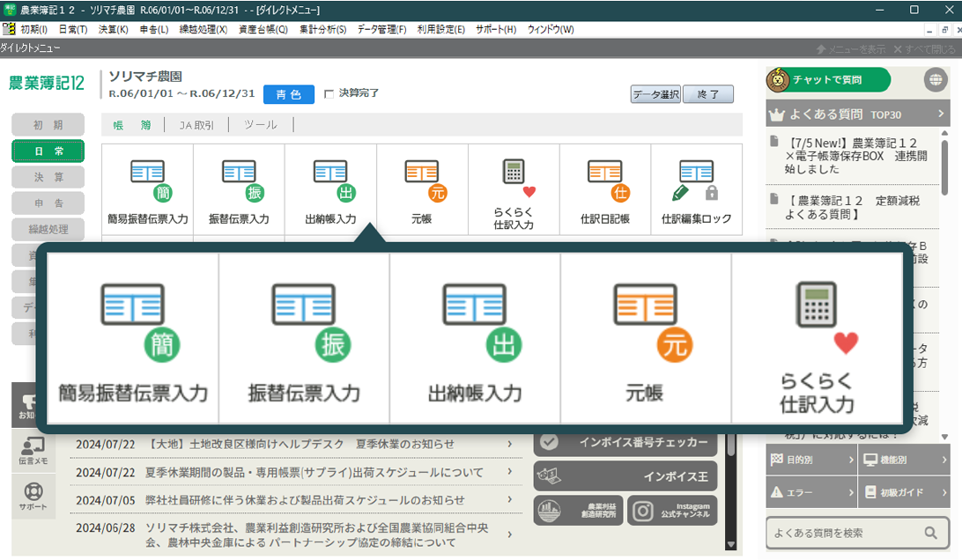
Task: Click the warning triangle icon on エラー
Action: click(x=777, y=492)
